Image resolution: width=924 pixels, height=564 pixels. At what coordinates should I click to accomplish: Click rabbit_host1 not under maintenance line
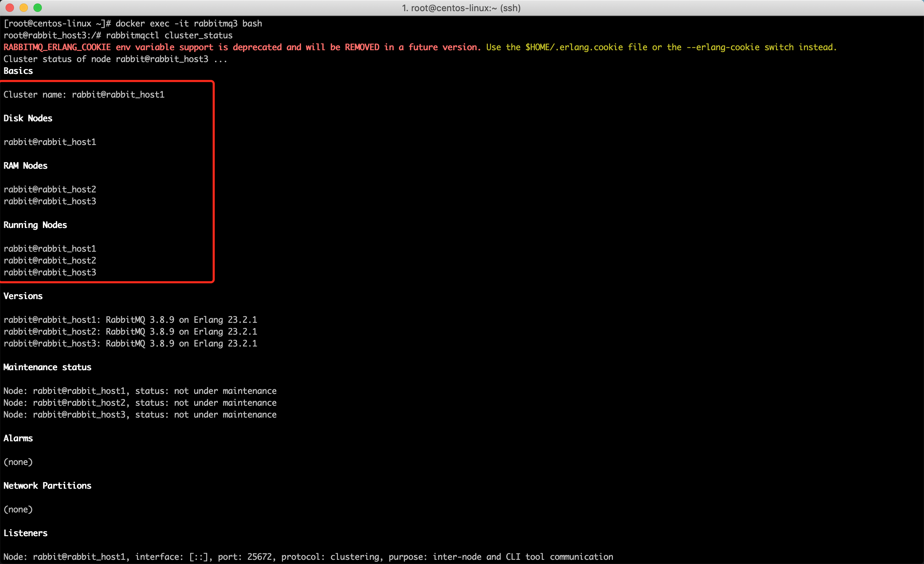point(140,391)
